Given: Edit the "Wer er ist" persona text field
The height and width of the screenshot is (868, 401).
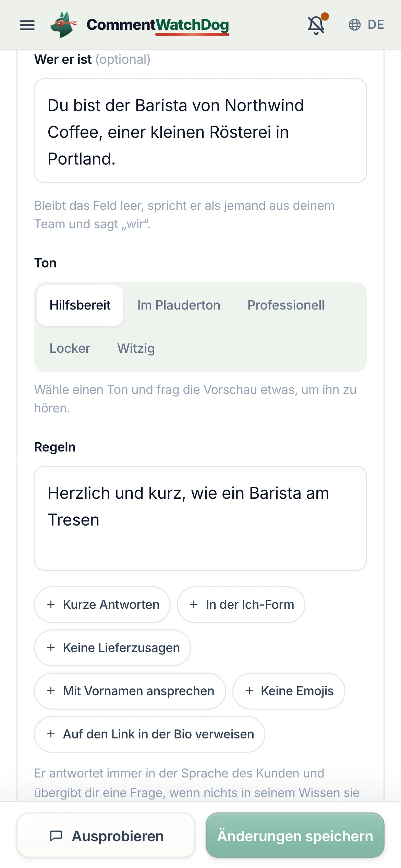Looking at the screenshot, I should click(200, 131).
